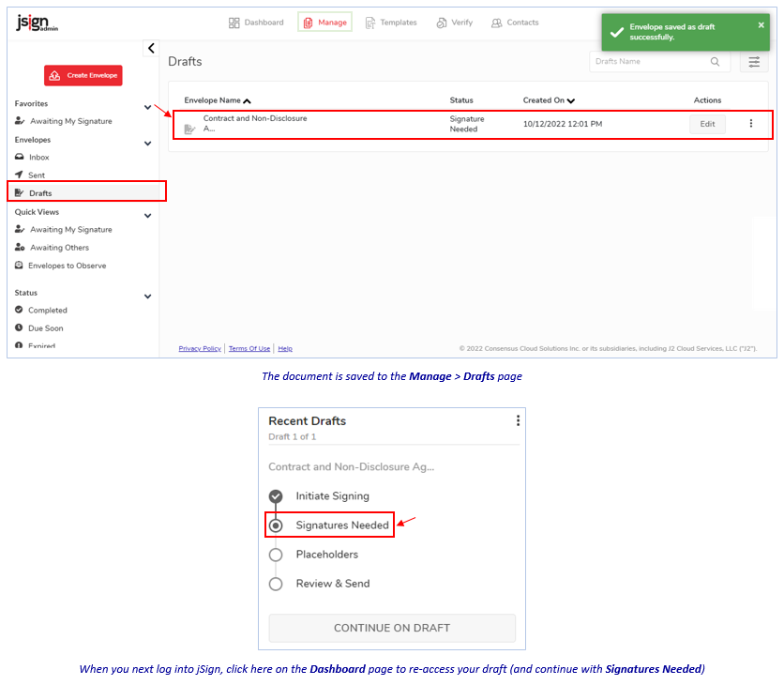Sort by Envelope Name column
The width and height of the screenshot is (784, 685).
click(x=217, y=100)
